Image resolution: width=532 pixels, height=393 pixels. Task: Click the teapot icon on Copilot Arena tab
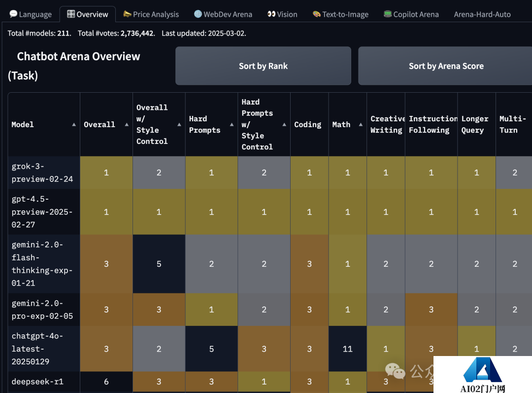(x=388, y=14)
